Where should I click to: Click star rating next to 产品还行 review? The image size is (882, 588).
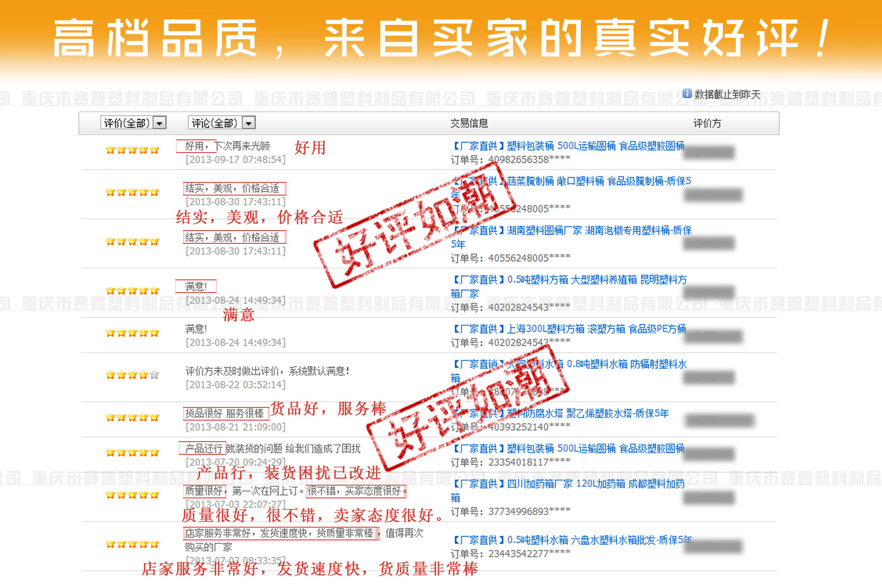[x=132, y=453]
